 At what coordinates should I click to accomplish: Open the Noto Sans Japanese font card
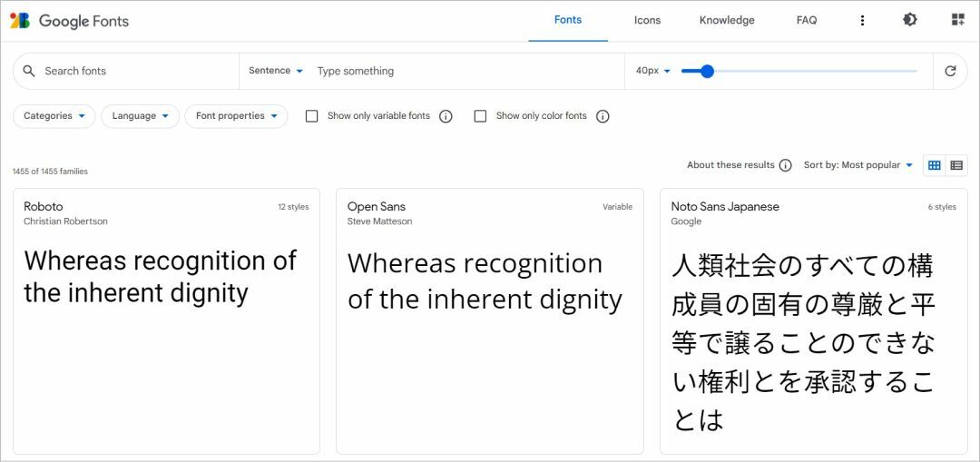[x=814, y=321]
